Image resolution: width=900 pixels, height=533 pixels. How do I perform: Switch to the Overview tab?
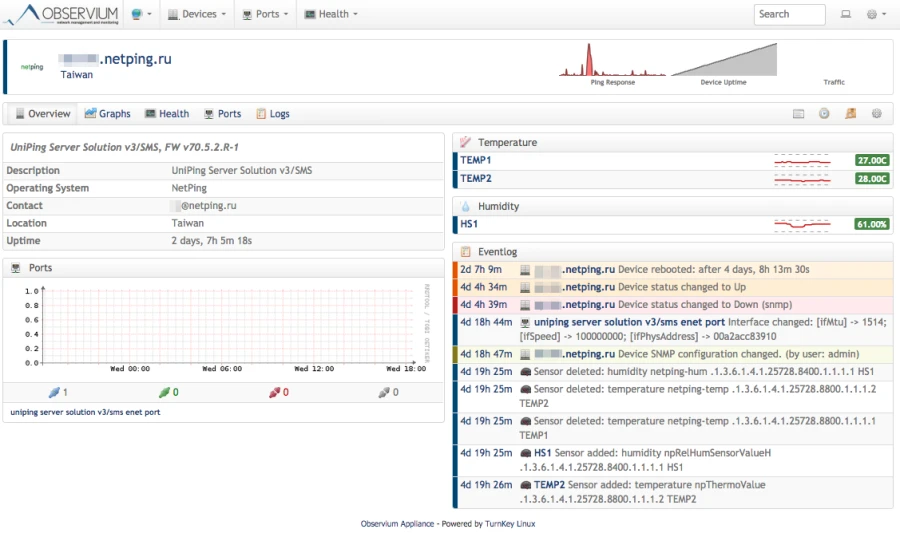tap(42, 114)
